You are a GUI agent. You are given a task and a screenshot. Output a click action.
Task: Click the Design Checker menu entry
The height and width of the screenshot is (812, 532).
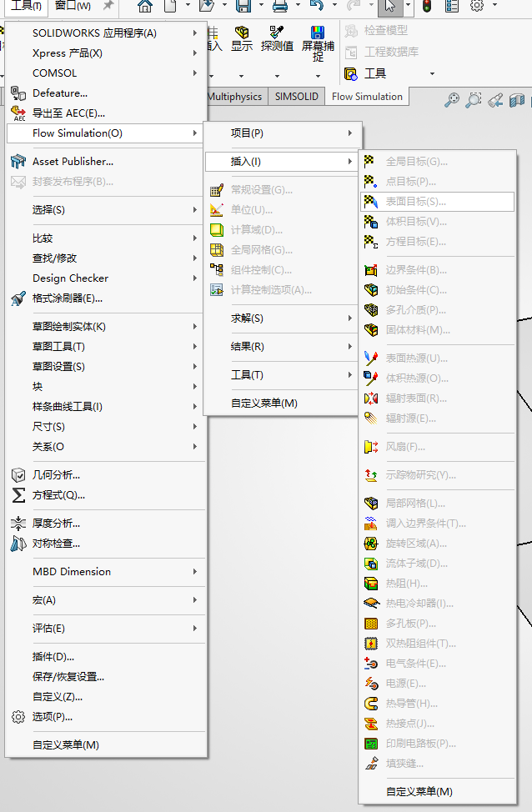[105, 278]
